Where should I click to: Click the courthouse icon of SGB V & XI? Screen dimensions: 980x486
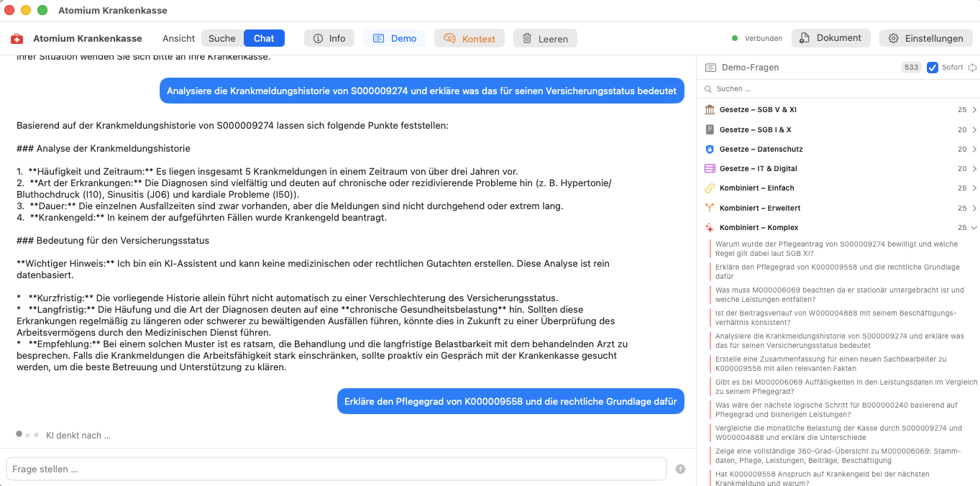[x=710, y=110]
